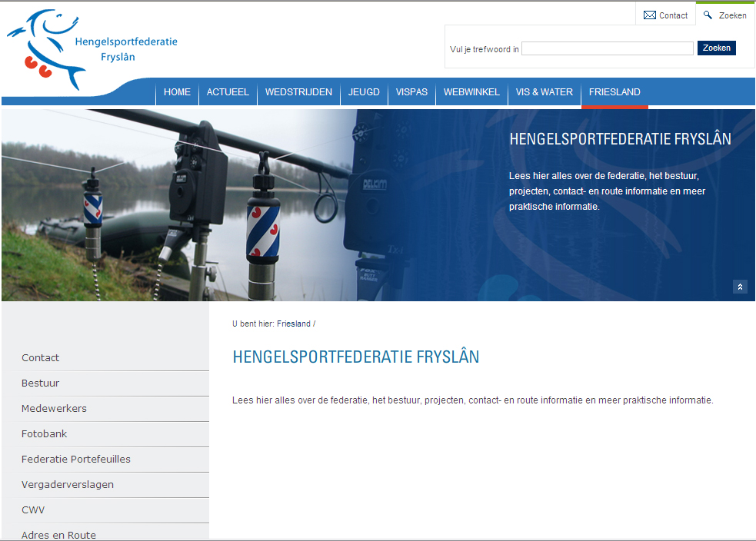This screenshot has width=756, height=541.
Task: Go to the WEDSTRIJDEN section
Action: (x=298, y=92)
